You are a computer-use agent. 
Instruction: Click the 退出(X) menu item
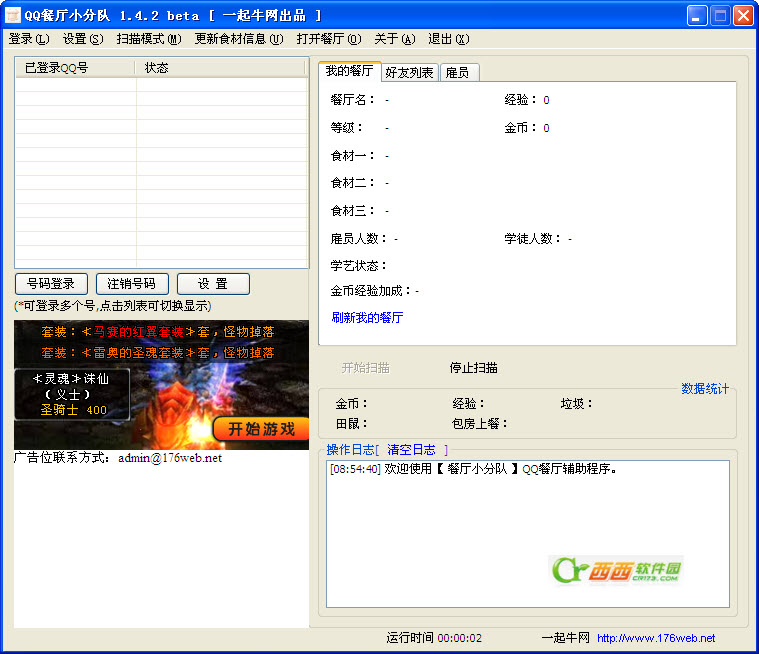[448, 39]
